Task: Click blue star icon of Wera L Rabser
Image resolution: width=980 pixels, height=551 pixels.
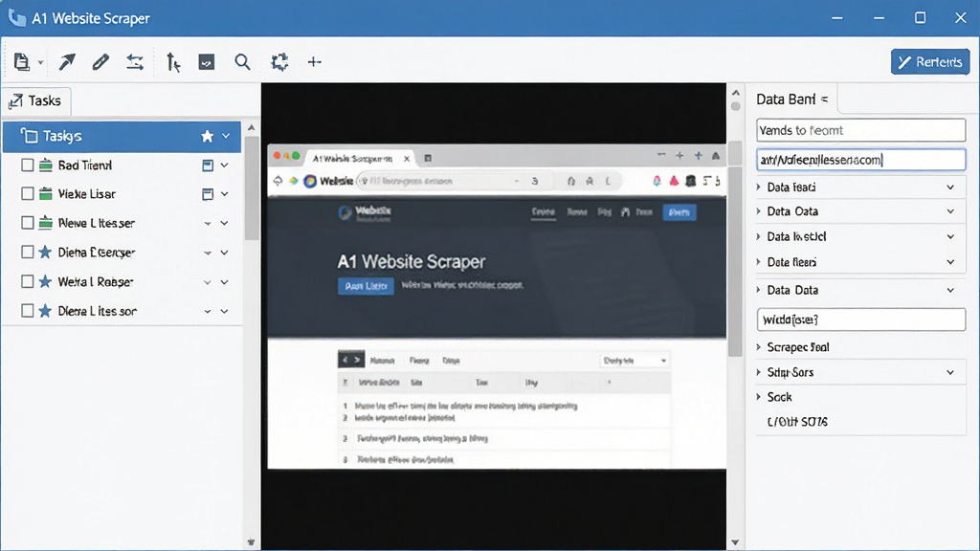Action: pos(45,282)
